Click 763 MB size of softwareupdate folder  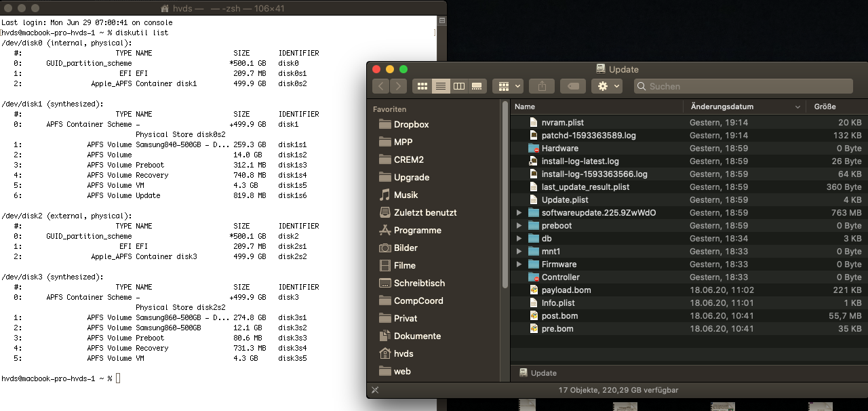point(846,213)
